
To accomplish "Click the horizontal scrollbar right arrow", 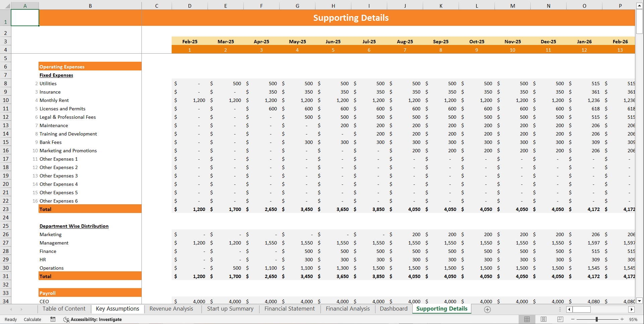I will point(632,310).
